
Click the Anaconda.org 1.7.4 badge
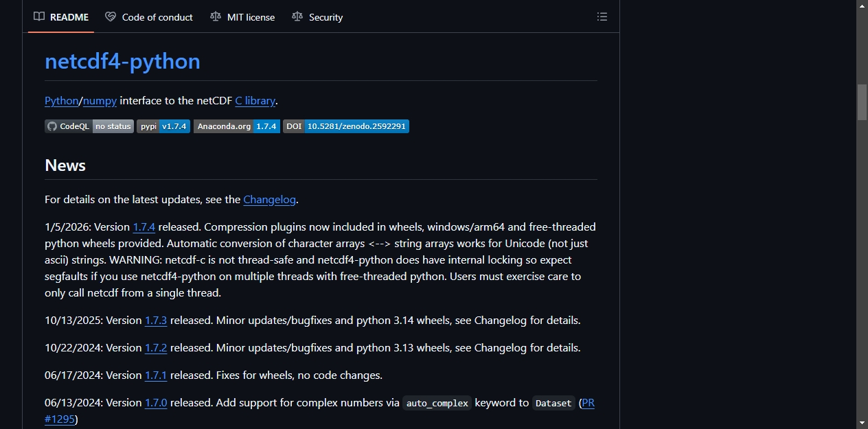click(x=237, y=126)
